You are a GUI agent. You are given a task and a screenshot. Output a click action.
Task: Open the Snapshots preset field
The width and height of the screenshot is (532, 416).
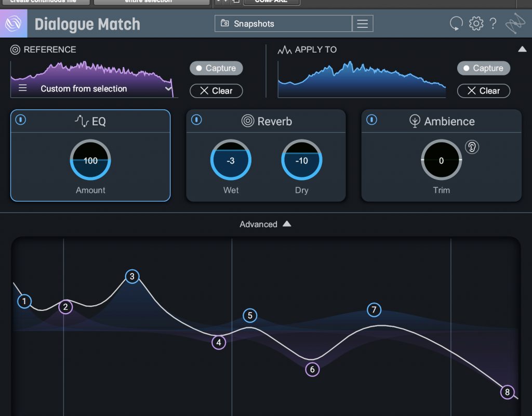(x=283, y=23)
